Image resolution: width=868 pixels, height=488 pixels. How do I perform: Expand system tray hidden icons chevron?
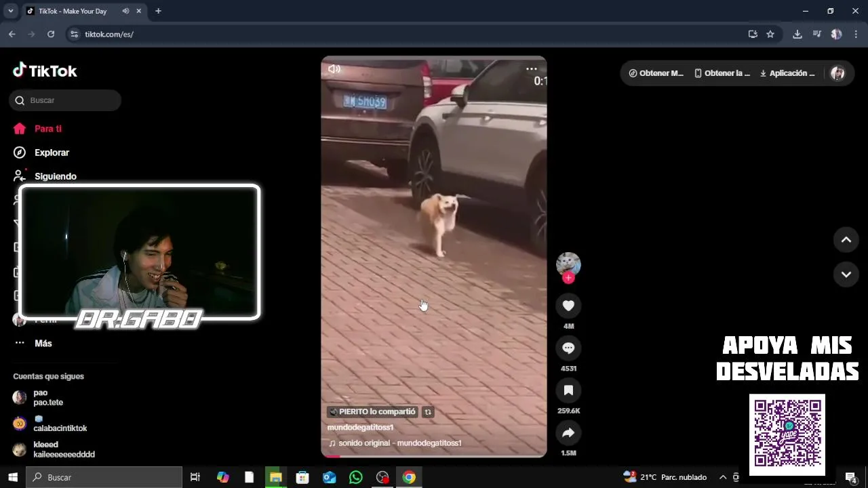[723, 477]
